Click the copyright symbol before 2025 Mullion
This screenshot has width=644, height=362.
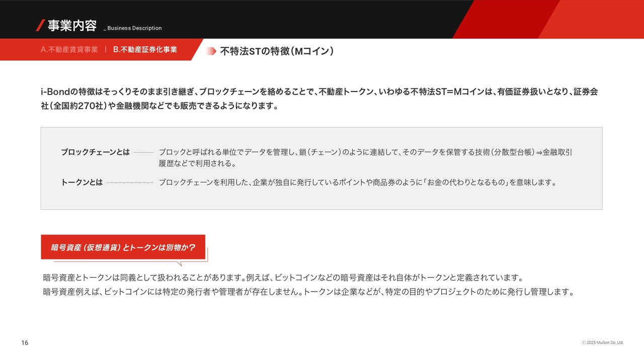pos(584,343)
